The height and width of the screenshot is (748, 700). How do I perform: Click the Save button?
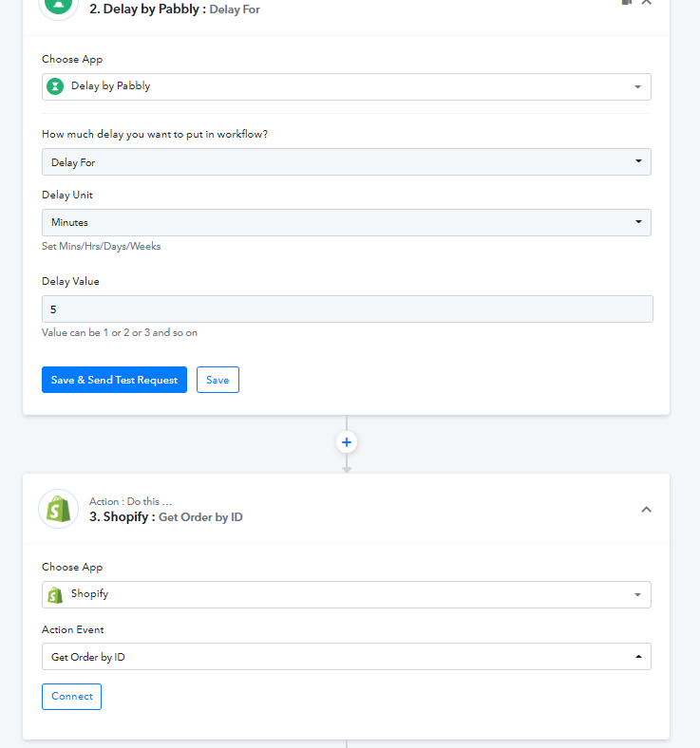click(x=218, y=380)
